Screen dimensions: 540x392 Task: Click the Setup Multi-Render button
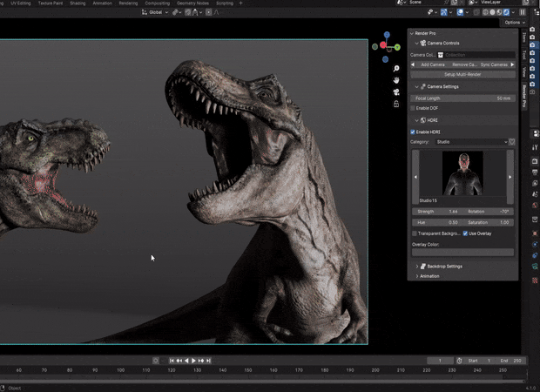pyautogui.click(x=462, y=74)
